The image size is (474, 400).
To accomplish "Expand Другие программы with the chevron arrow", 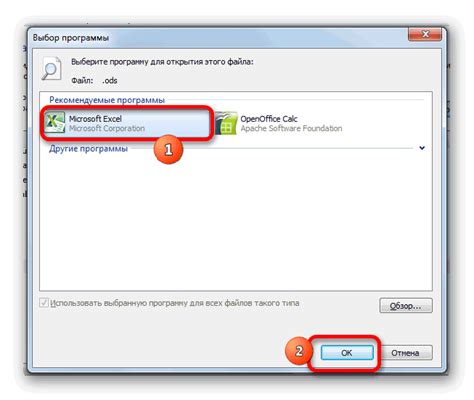I will (422, 148).
